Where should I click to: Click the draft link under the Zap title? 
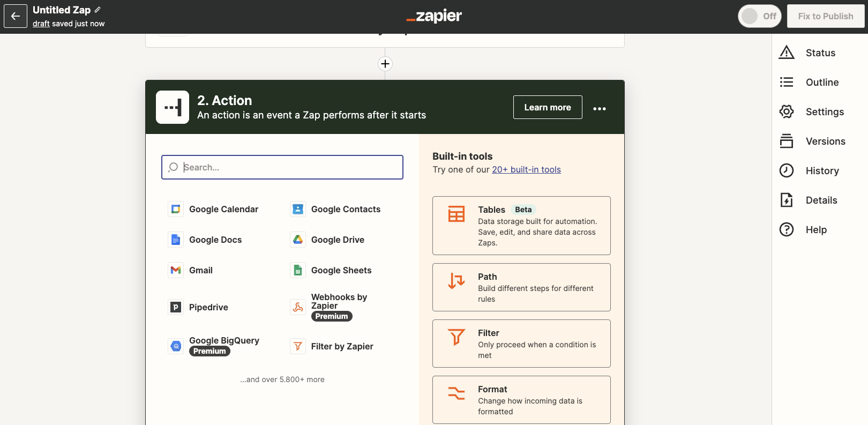(x=41, y=24)
